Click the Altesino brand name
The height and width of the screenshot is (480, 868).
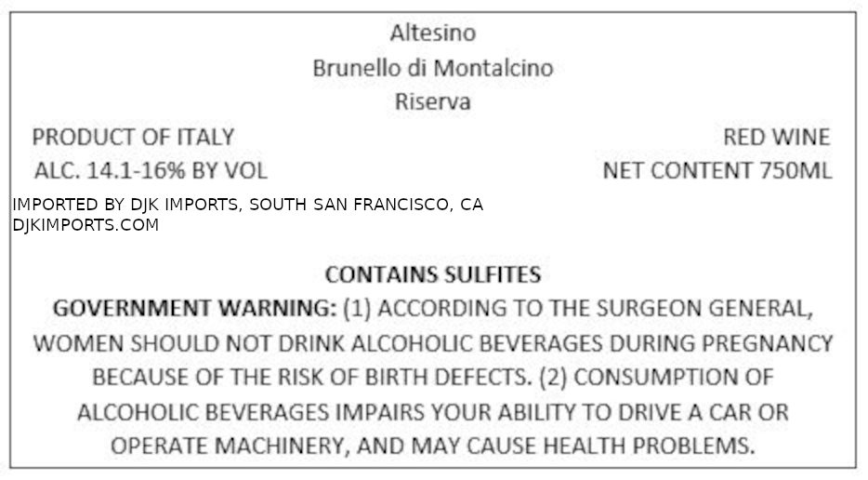(433, 33)
